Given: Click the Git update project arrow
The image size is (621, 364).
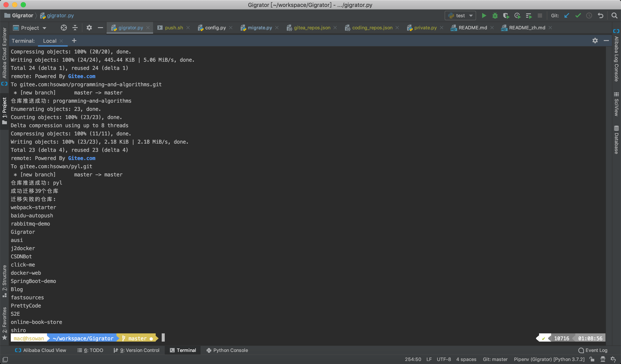Looking at the screenshot, I should click(x=566, y=16).
